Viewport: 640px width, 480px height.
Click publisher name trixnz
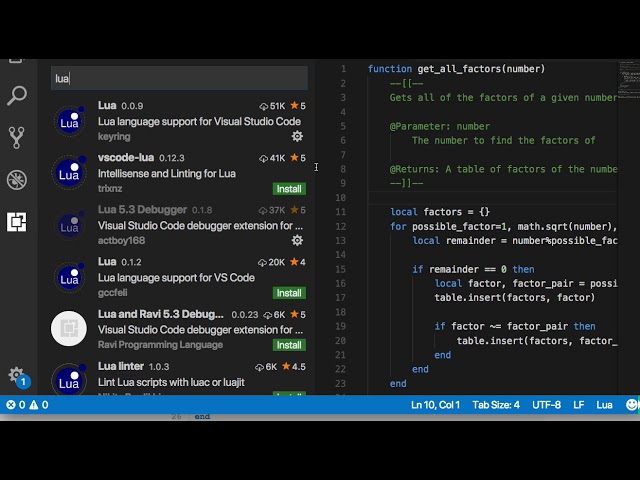[x=110, y=189]
